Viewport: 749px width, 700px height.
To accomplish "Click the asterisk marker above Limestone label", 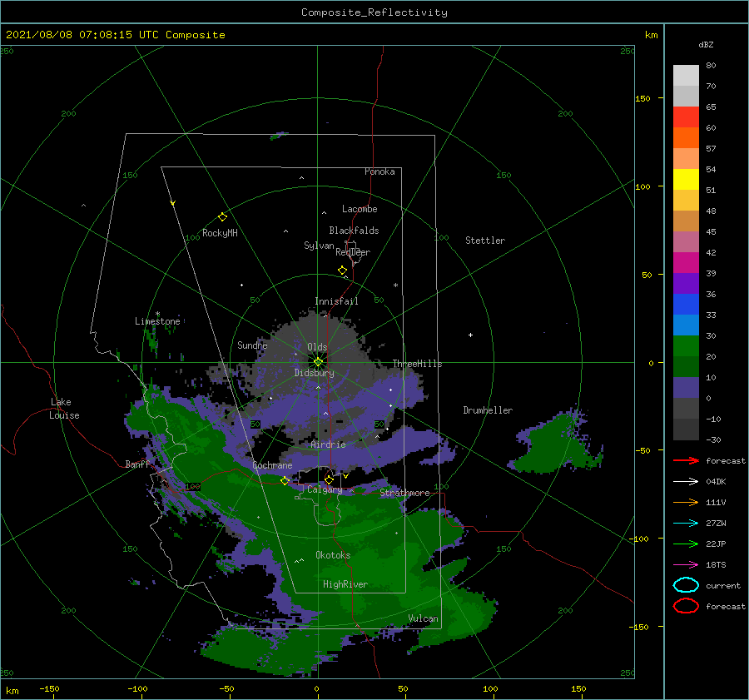I will [x=157, y=315].
